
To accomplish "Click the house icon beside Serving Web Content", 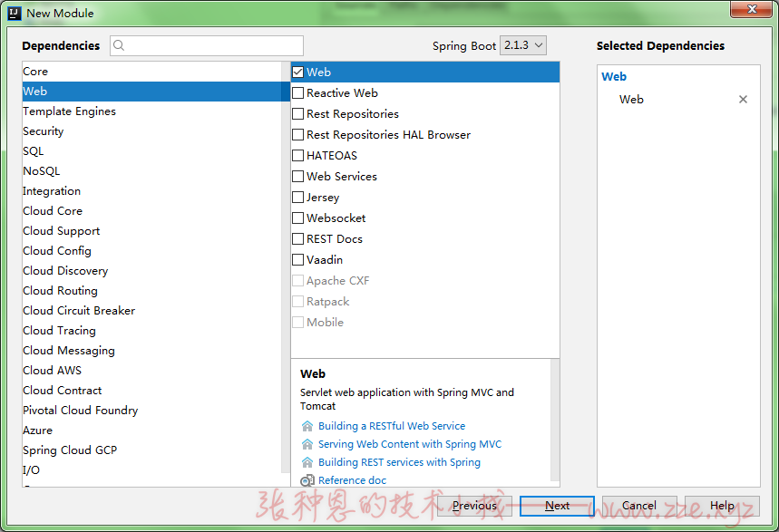I will (307, 444).
